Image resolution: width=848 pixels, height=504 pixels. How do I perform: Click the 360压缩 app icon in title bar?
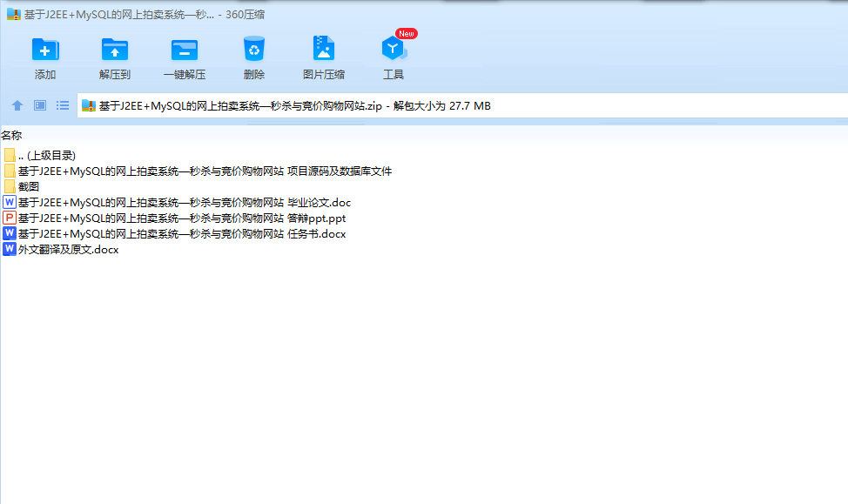point(14,15)
